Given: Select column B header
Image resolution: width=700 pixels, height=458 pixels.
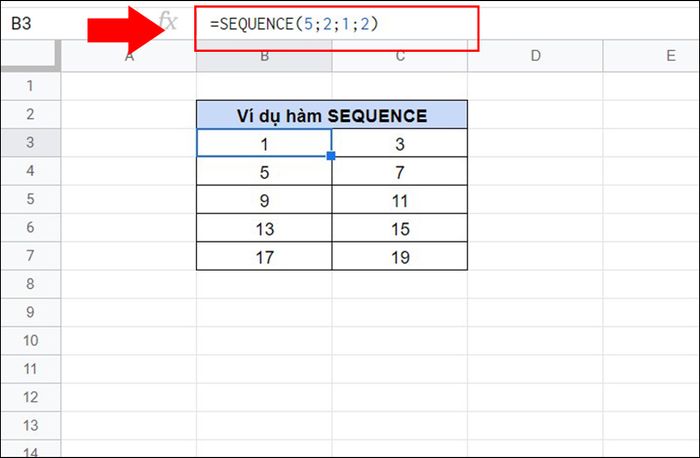Looking at the screenshot, I should (x=264, y=58).
